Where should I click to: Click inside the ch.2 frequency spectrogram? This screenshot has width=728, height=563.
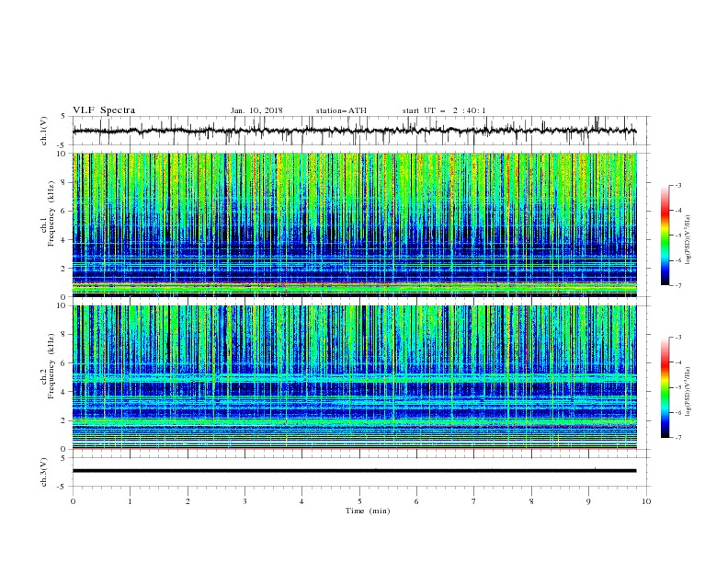355,377
